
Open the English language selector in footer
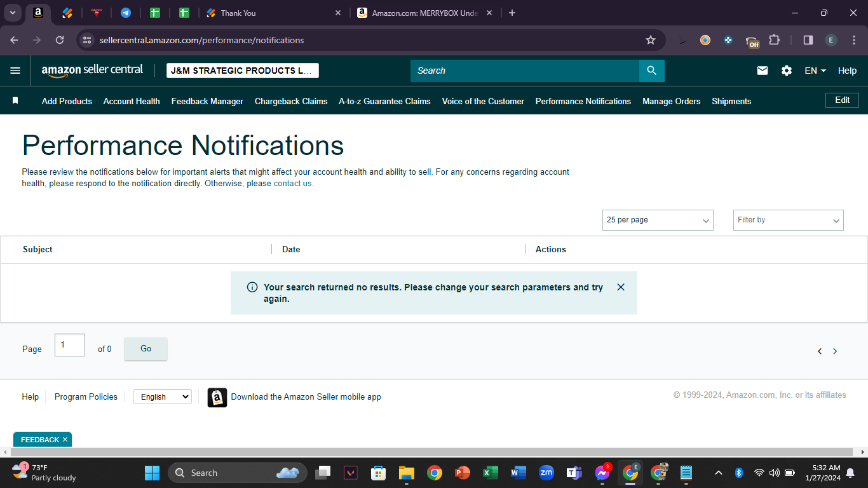[163, 396]
